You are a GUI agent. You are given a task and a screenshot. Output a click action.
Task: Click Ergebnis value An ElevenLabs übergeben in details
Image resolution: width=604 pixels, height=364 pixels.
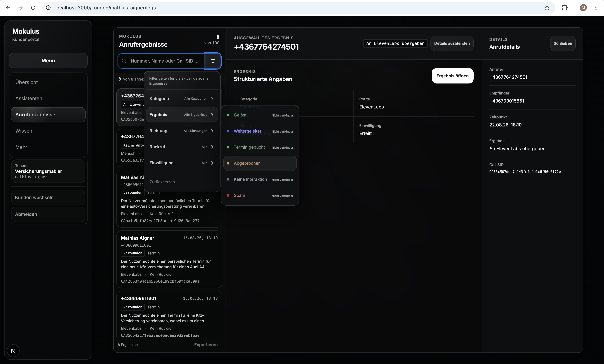tap(517, 149)
